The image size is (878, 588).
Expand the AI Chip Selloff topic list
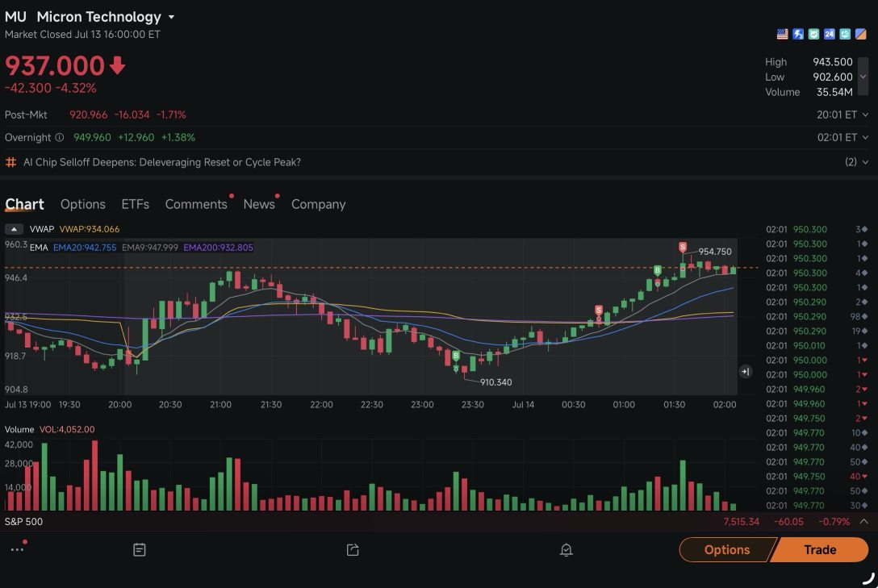click(x=857, y=161)
